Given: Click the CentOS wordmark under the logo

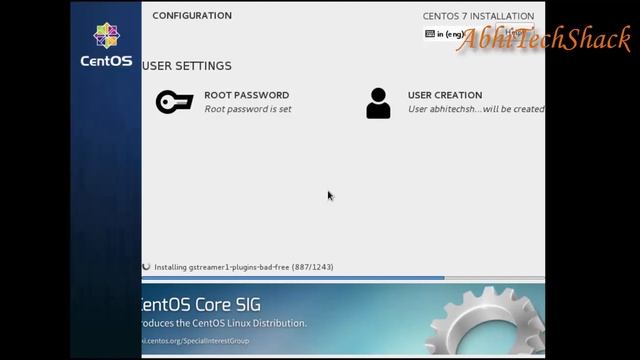Looking at the screenshot, I should [106, 61].
